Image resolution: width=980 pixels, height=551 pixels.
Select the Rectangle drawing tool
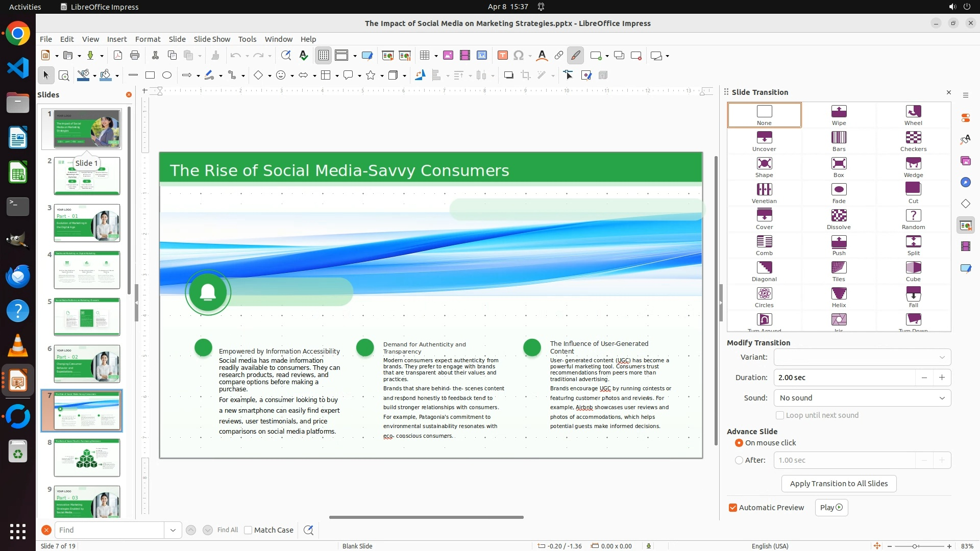[x=150, y=76]
